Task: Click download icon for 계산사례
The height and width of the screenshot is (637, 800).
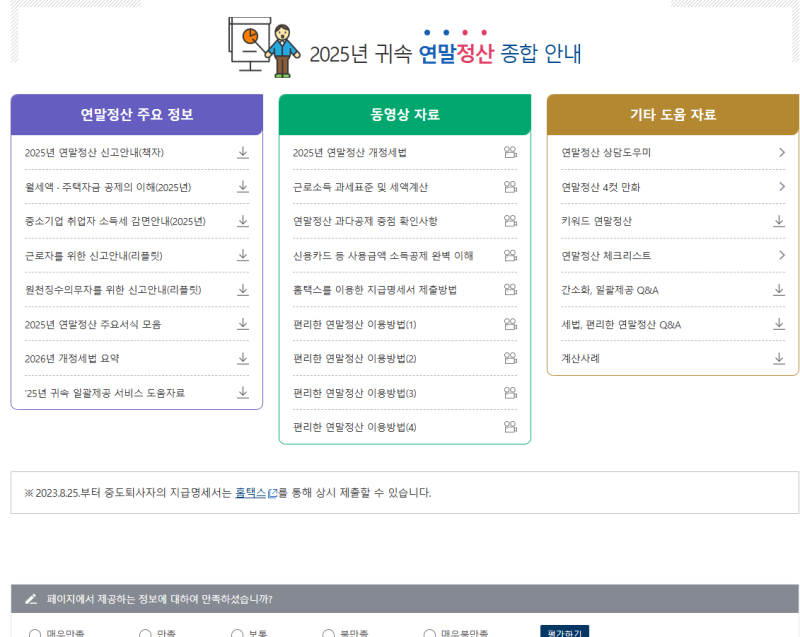Action: point(779,359)
